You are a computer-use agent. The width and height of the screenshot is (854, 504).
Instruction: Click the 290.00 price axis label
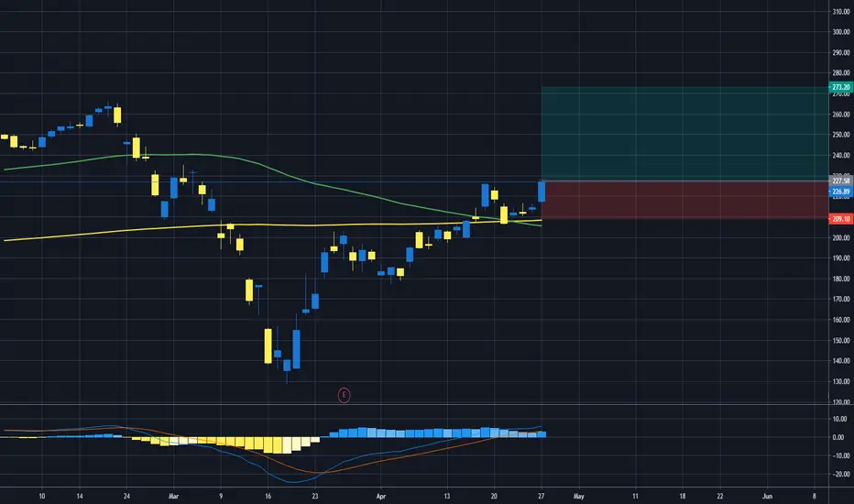point(841,53)
